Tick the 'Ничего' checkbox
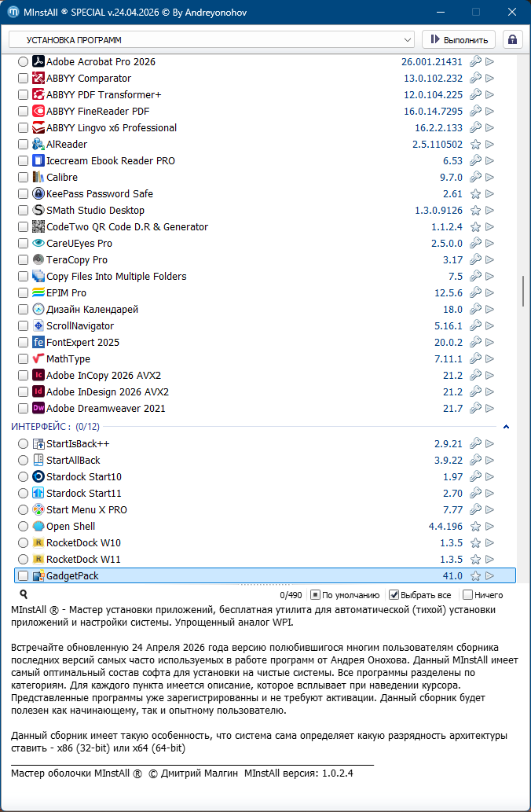Viewport: 531px width, 812px height. pos(467,595)
